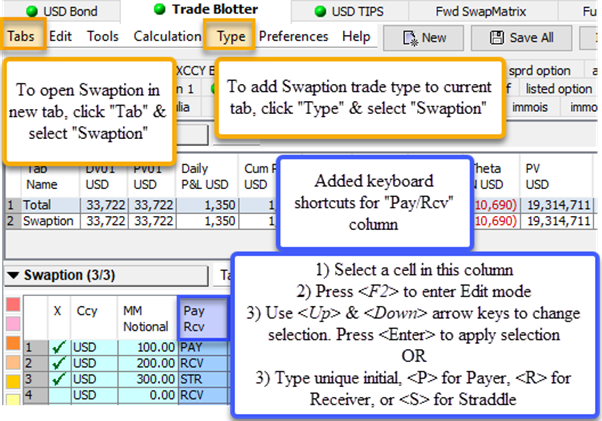Click the Save All button

(521, 38)
